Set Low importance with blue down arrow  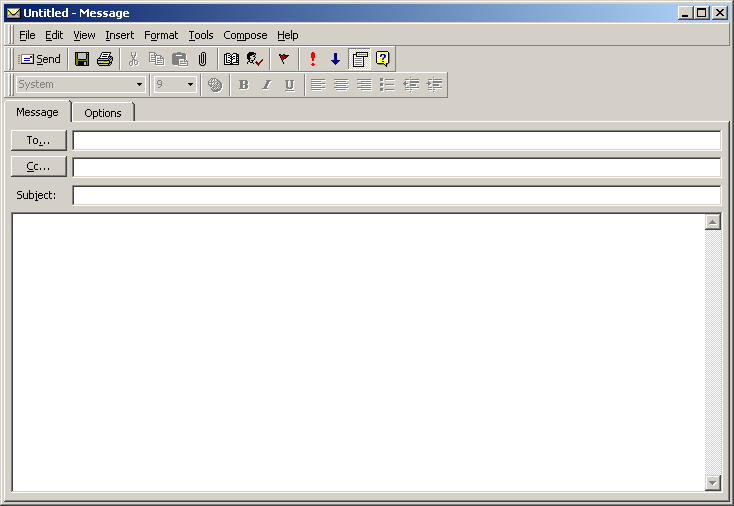click(335, 59)
